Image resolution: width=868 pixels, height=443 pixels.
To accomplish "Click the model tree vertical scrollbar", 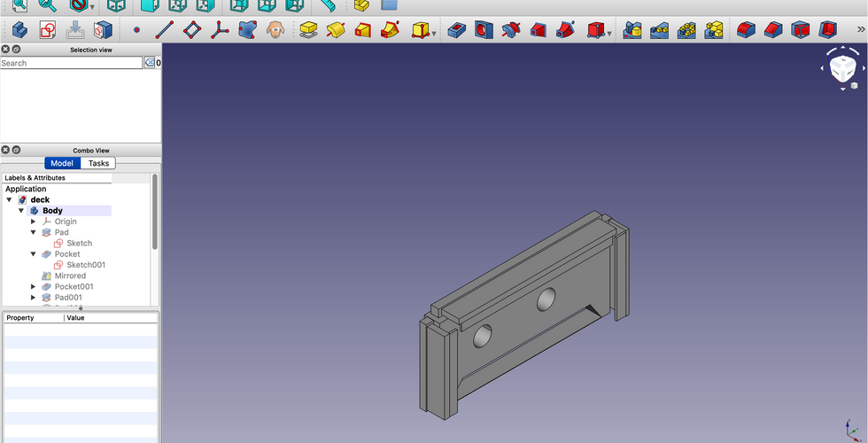I will click(x=155, y=212).
